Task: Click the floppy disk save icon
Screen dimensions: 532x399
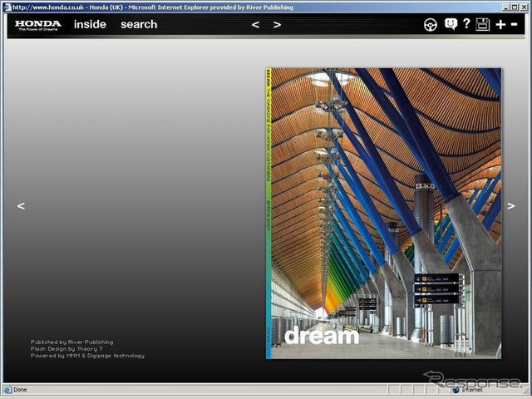Action: click(482, 24)
